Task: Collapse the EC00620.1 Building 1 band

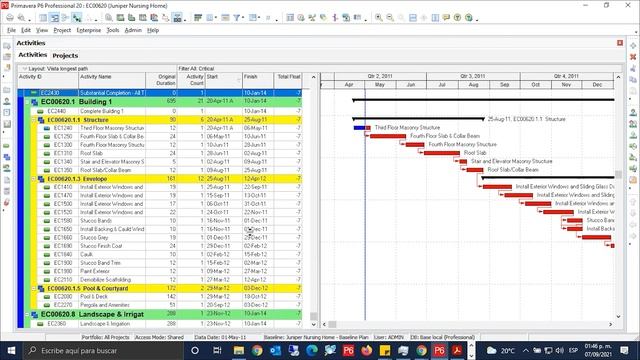Action: (27, 102)
